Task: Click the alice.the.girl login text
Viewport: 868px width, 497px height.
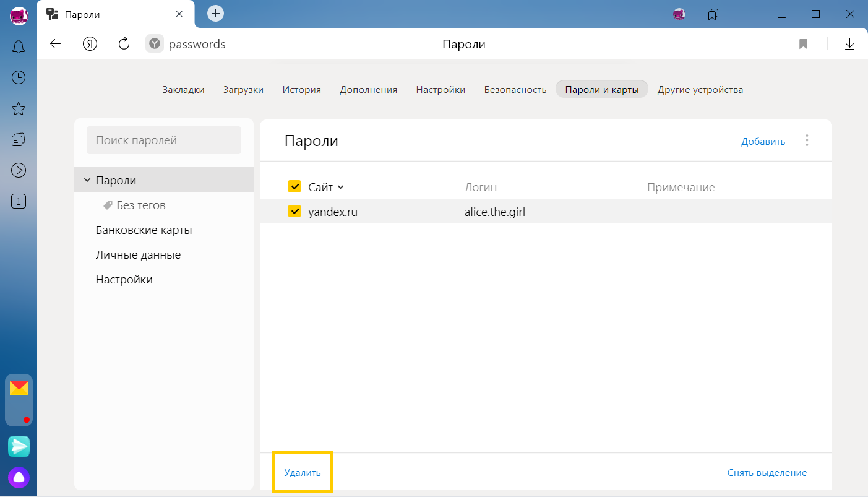Action: pos(495,212)
